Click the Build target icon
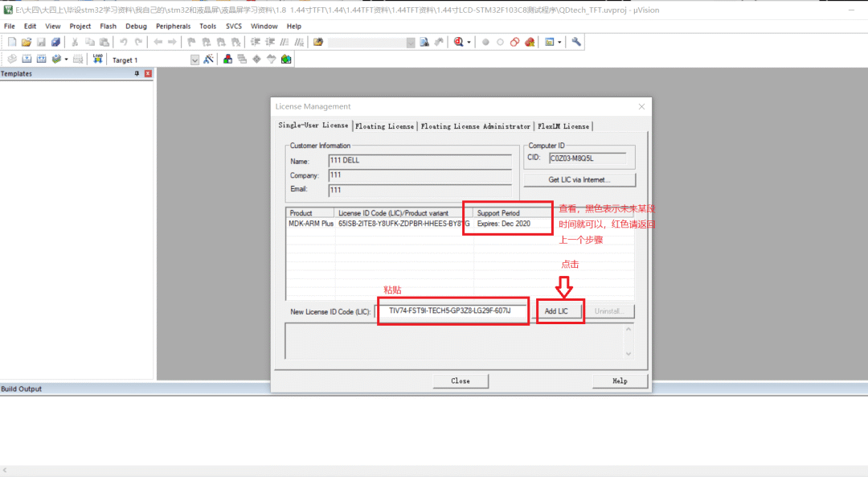Image resolution: width=868 pixels, height=477 pixels. [27, 60]
